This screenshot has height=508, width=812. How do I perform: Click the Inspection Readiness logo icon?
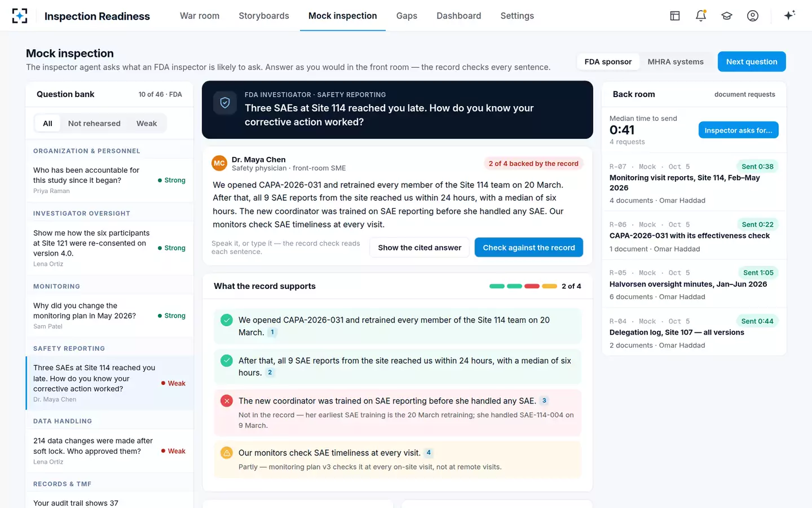[x=20, y=16]
